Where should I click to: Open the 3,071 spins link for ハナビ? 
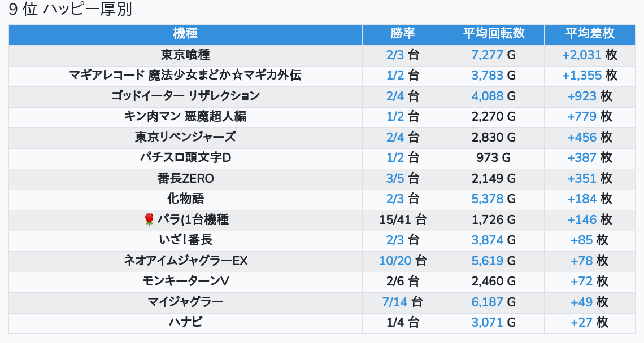pos(487,323)
